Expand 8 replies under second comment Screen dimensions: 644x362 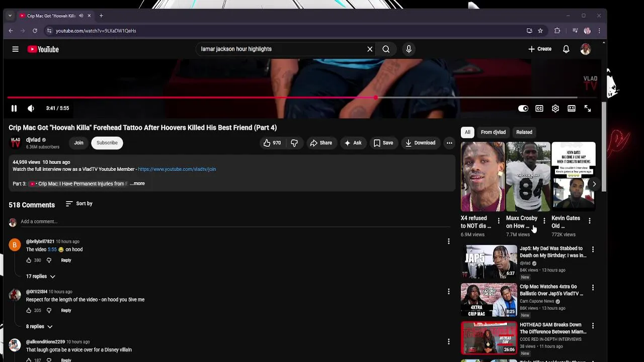pos(39,327)
